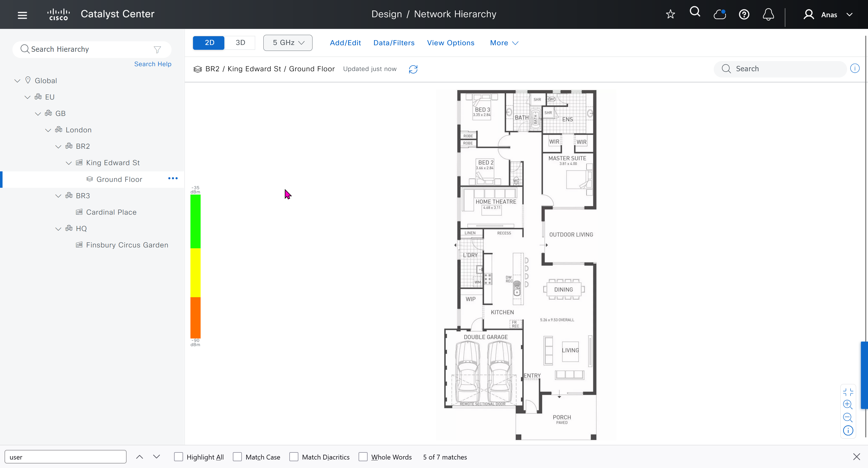Click the green section of the dBm scale
The width and height of the screenshot is (868, 468).
pos(196,221)
